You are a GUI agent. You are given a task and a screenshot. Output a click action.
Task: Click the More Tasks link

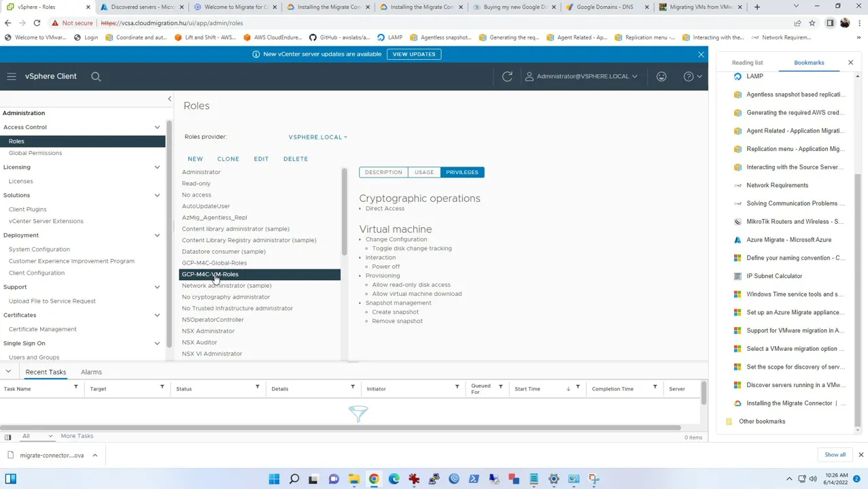tap(77, 436)
